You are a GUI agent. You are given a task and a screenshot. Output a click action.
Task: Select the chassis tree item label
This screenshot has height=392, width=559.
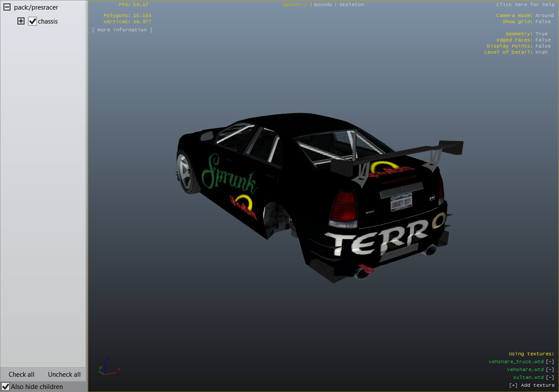click(48, 21)
